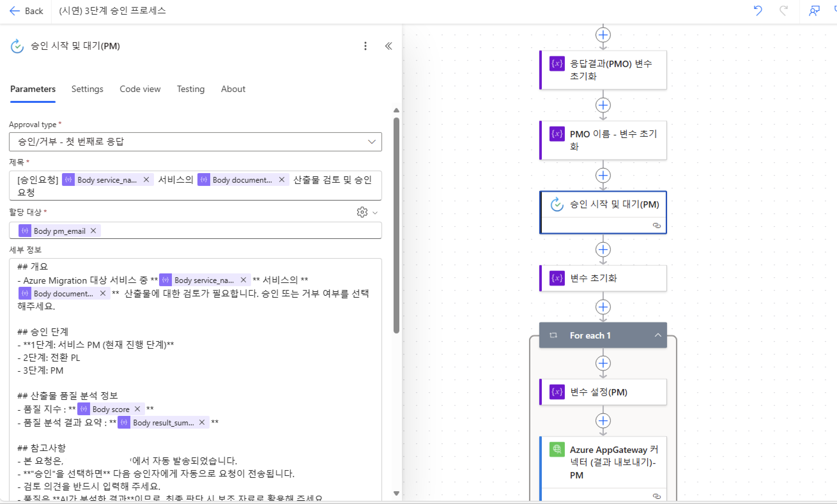837x504 pixels.
Task: Select the For each 1 header
Action: click(x=603, y=335)
